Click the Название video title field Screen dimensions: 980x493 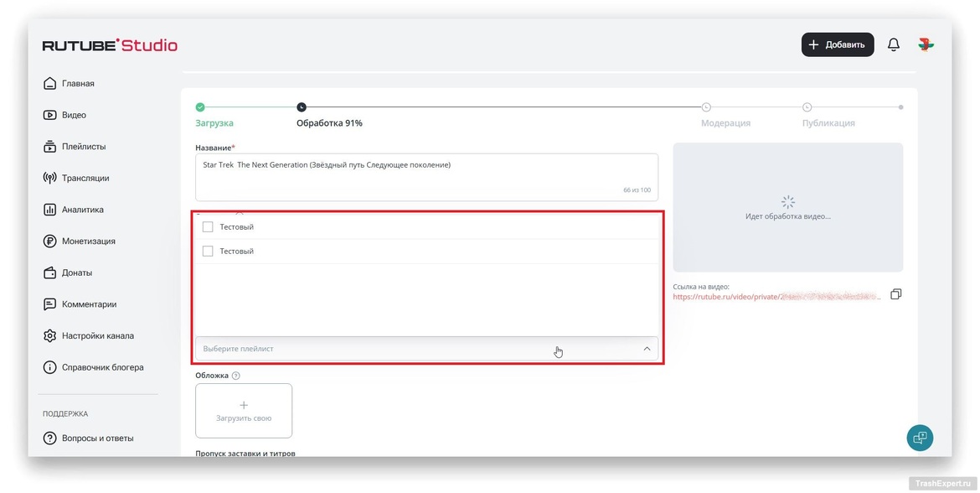click(426, 176)
